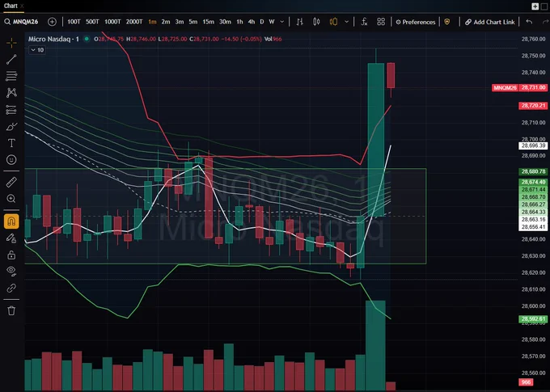This screenshot has width=550, height=392.
Task: Click the green 28,592.61 price label
Action: pos(533,318)
